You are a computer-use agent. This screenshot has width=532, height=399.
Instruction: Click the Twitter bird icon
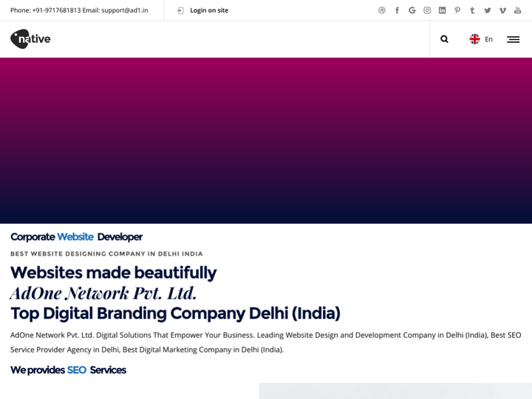click(x=488, y=10)
